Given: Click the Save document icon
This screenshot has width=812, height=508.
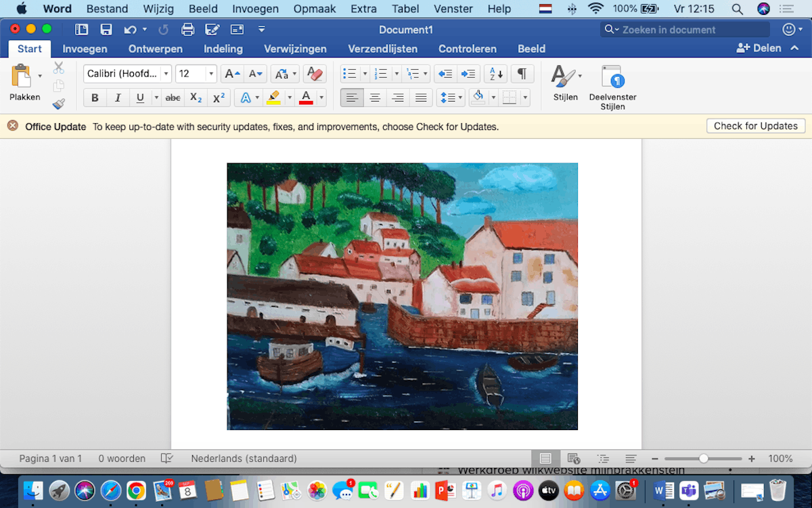Looking at the screenshot, I should click(106, 29).
